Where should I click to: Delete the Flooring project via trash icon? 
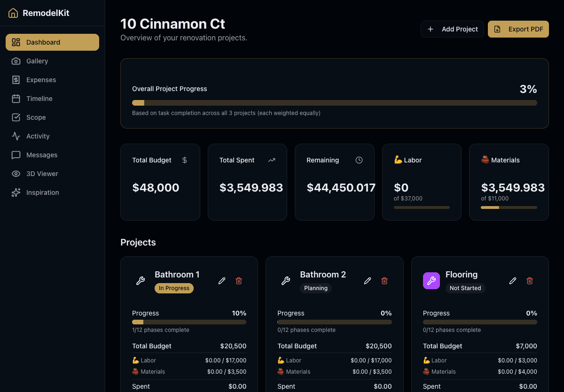530,281
